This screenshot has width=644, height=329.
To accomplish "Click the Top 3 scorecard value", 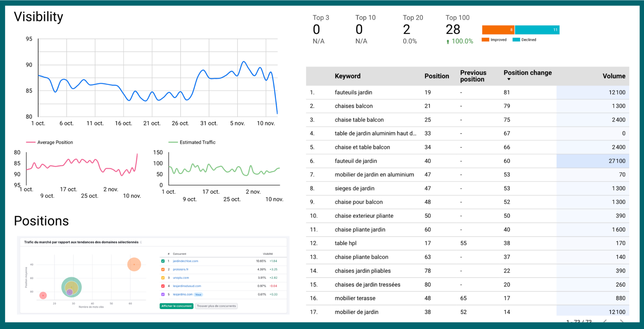I will 317,30.
